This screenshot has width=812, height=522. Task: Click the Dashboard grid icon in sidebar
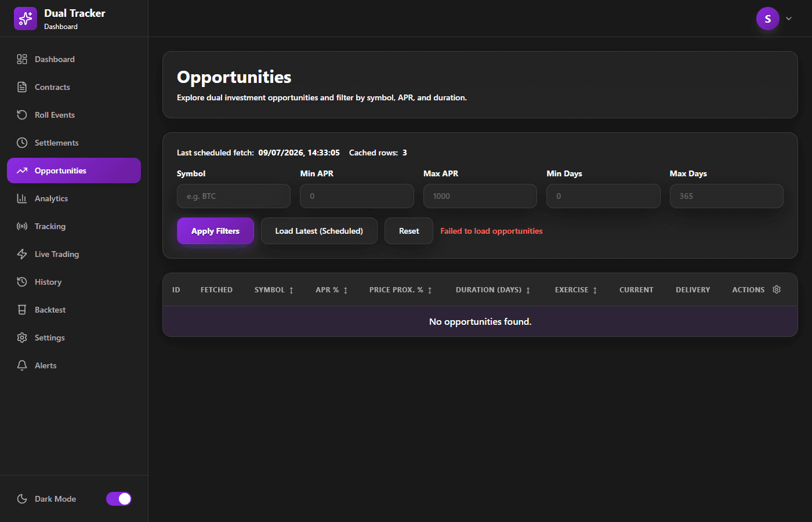point(22,59)
